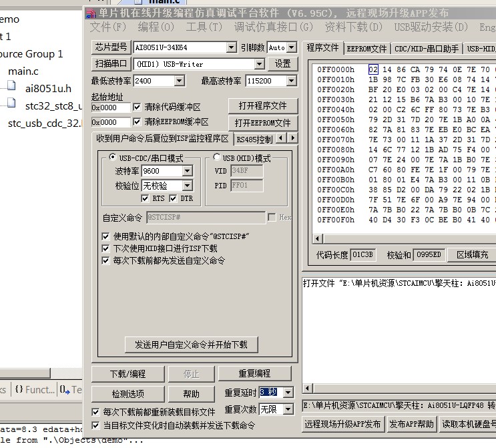This screenshot has height=448, width=496.
Task: Open the 调试仿真接口(G) menu
Action: pos(273,27)
